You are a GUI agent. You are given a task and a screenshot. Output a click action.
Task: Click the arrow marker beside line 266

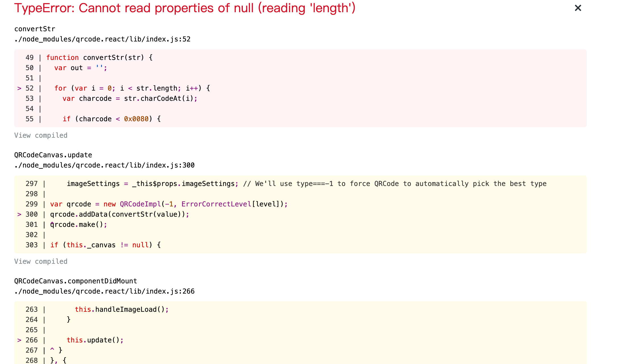19,340
